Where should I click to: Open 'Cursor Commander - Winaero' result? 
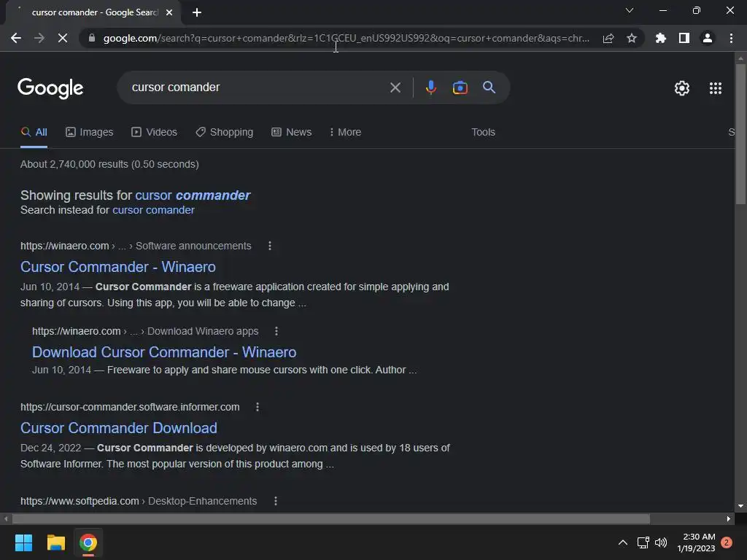(118, 267)
